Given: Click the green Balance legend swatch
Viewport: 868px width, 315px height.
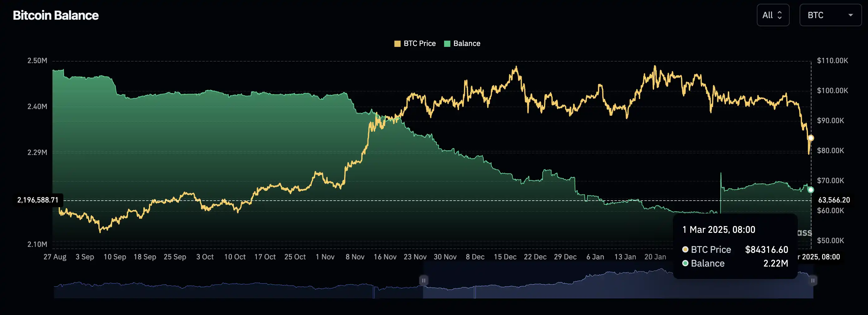Looking at the screenshot, I should 447,43.
